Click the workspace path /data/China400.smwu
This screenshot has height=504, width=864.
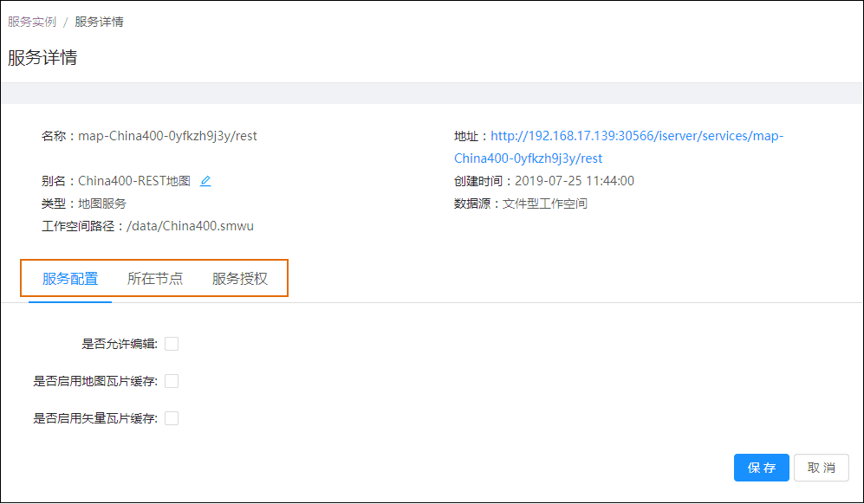tap(190, 227)
